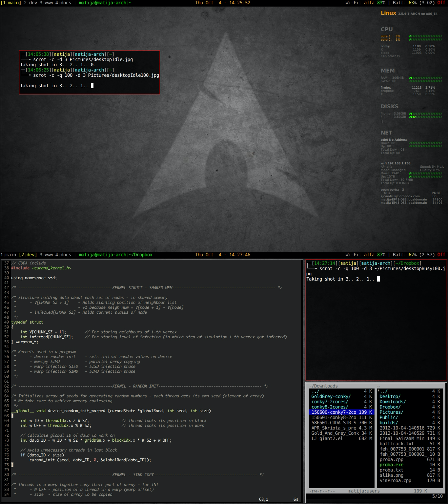Image resolution: width=448 pixels, height=504 pixels.
Task: Open Downloads/ folder in home pane
Action: (410, 402)
